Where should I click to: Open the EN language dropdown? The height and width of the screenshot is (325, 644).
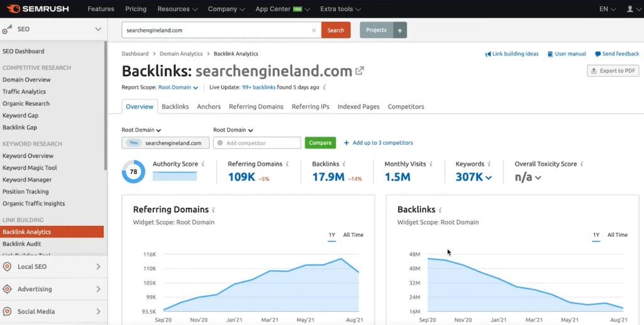click(x=608, y=9)
